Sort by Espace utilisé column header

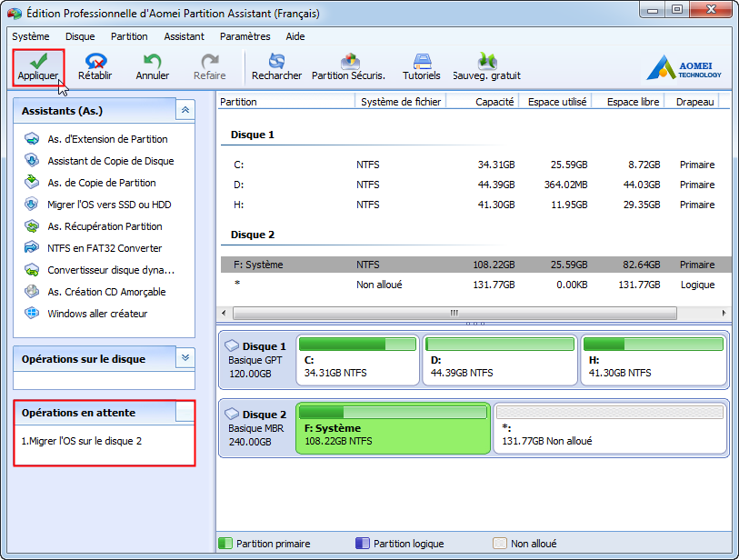tap(555, 101)
